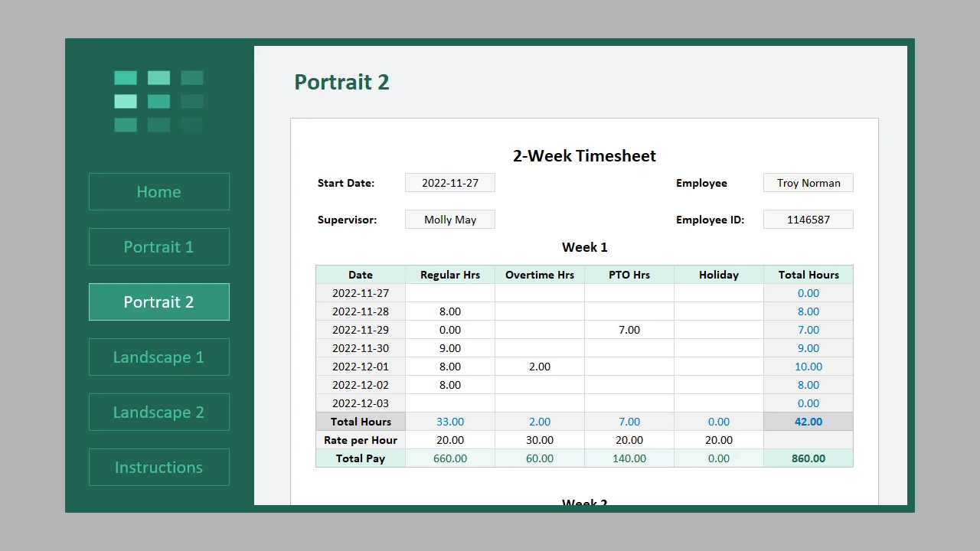Screen dimensions: 980x551
Task: Open the Instructions page
Action: pyautogui.click(x=158, y=468)
